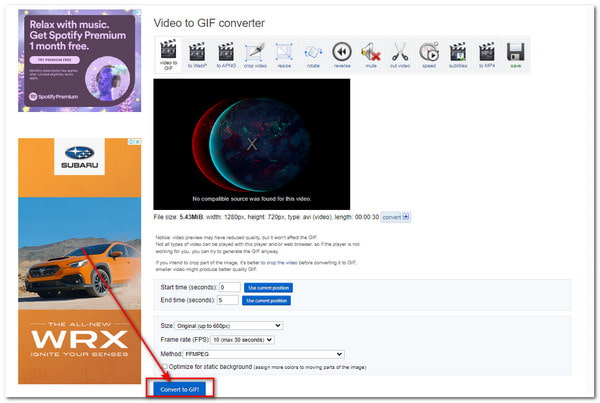Close the Subaru ad with X icon

(x=138, y=142)
